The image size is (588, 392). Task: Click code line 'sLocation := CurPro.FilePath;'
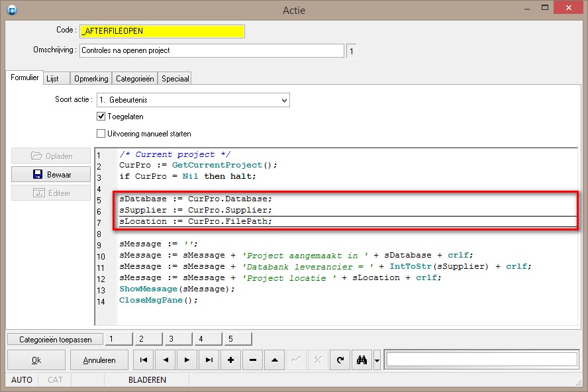tap(195, 221)
